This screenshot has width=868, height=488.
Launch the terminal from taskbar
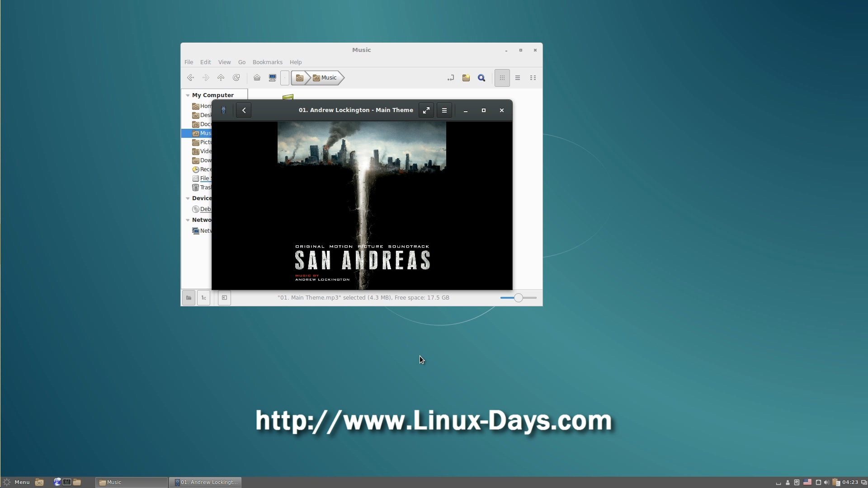(x=67, y=482)
